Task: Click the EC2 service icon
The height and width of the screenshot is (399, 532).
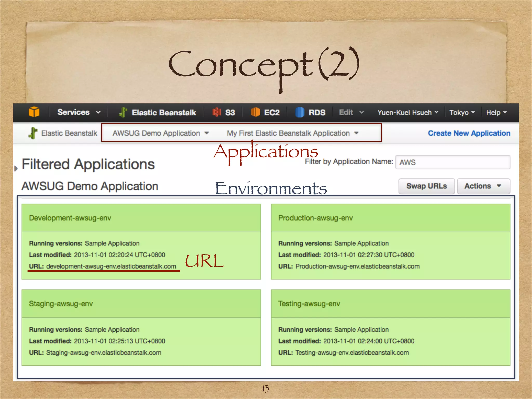Action: 255,112
